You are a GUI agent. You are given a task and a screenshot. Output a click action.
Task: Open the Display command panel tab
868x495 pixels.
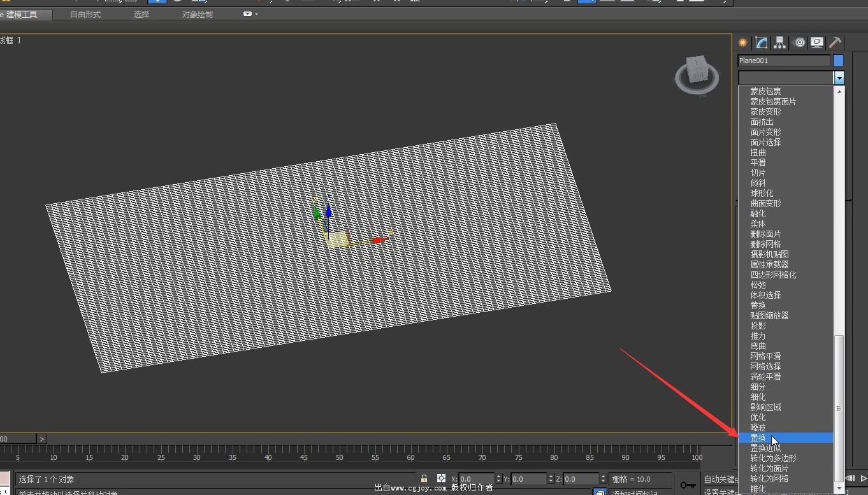coord(817,43)
